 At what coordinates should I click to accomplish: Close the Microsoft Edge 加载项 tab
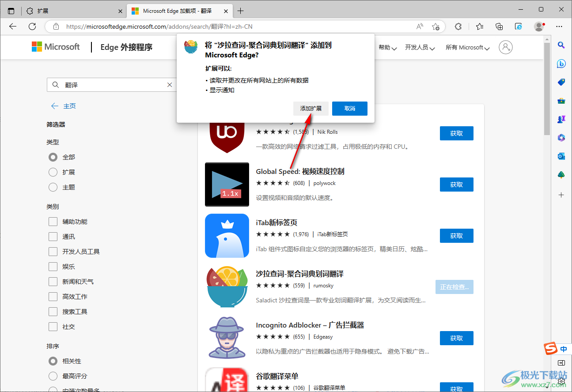[226, 11]
